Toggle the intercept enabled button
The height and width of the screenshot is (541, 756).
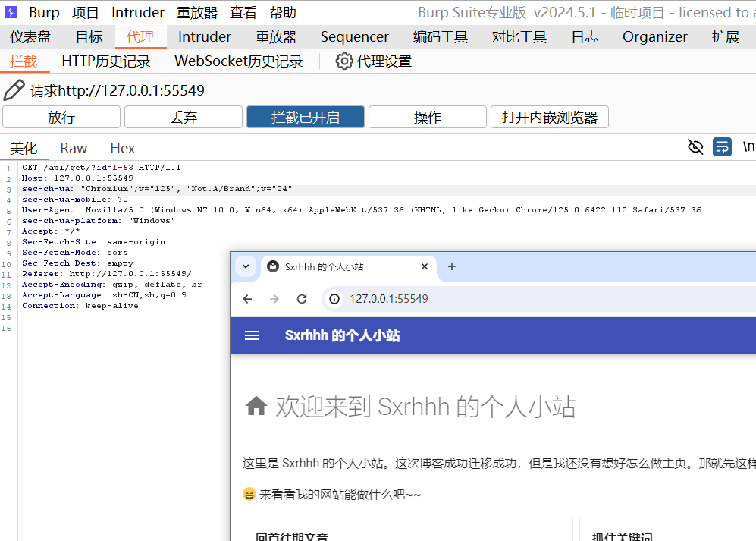(x=305, y=117)
